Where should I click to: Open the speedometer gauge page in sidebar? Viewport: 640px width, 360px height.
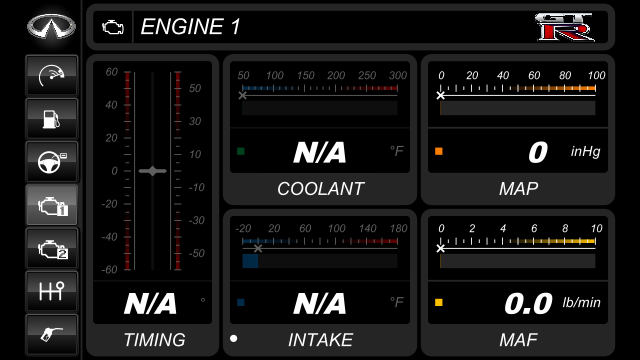[x=51, y=76]
